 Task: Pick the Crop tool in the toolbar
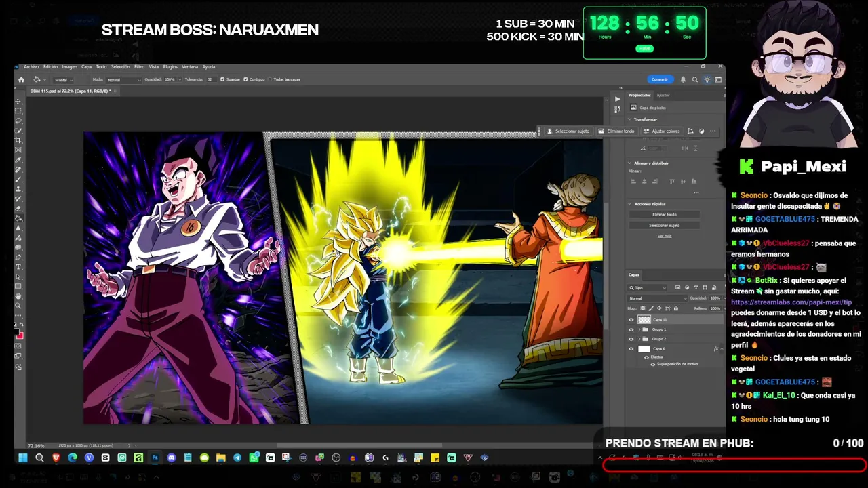coord(18,140)
